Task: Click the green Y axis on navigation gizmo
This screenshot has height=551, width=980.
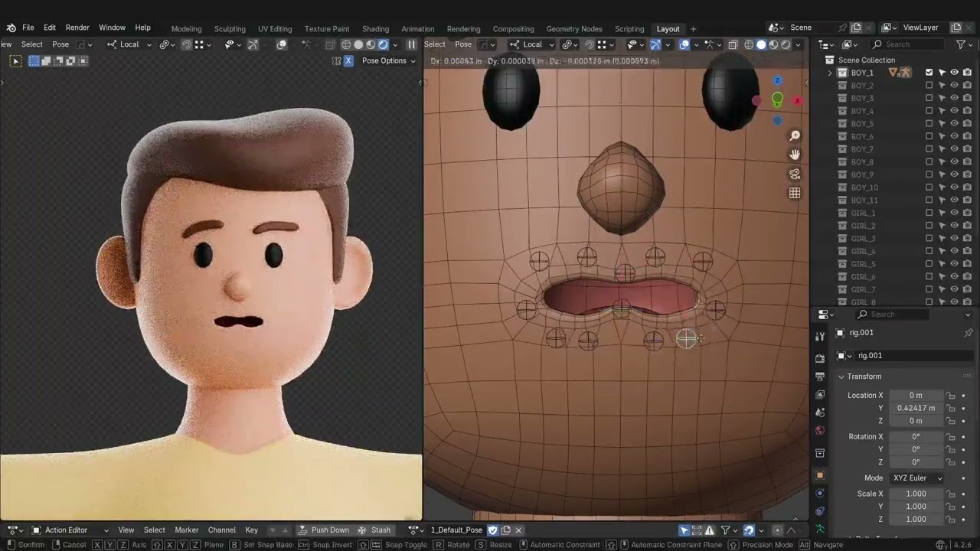Action: tap(777, 99)
